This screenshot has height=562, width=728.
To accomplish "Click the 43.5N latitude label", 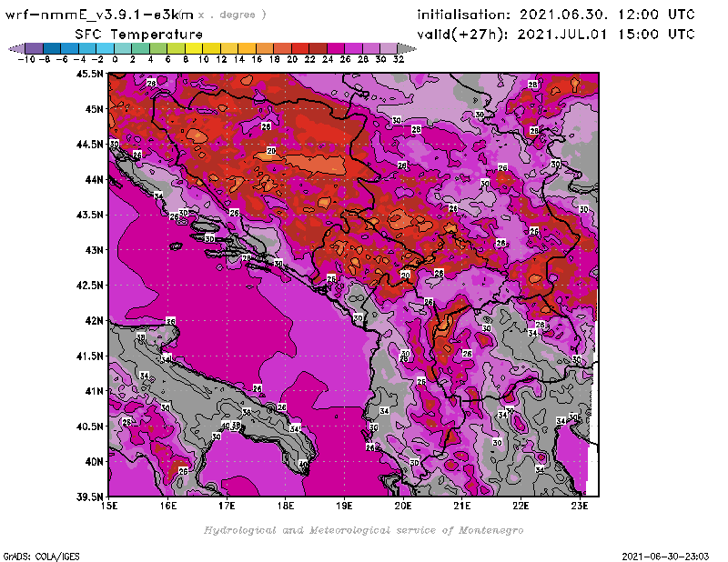I will click(x=90, y=215).
